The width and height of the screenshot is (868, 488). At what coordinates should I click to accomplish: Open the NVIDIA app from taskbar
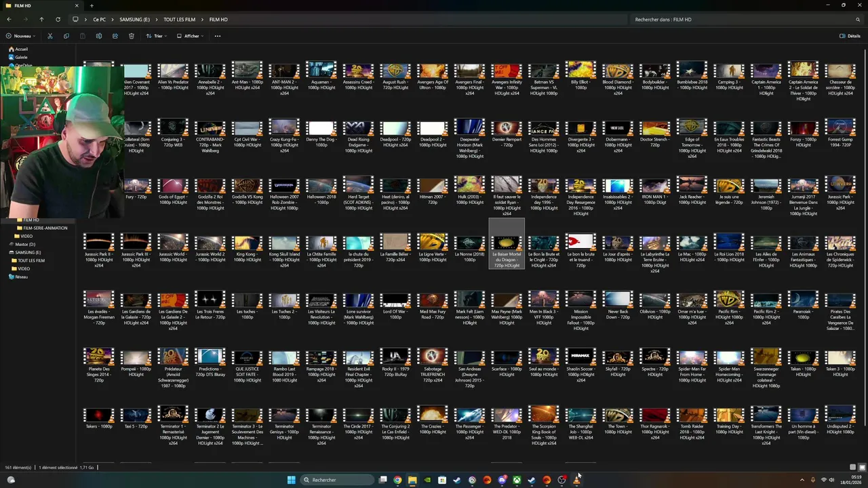click(x=427, y=480)
